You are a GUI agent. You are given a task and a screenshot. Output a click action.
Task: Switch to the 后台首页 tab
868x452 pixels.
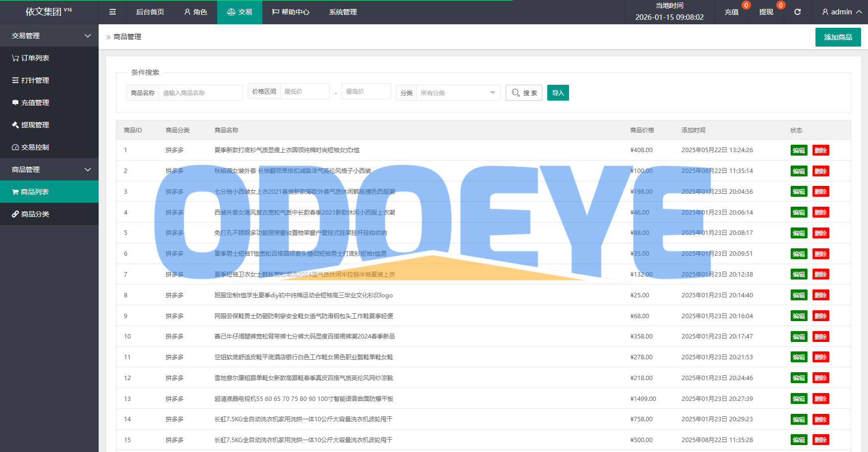[150, 12]
